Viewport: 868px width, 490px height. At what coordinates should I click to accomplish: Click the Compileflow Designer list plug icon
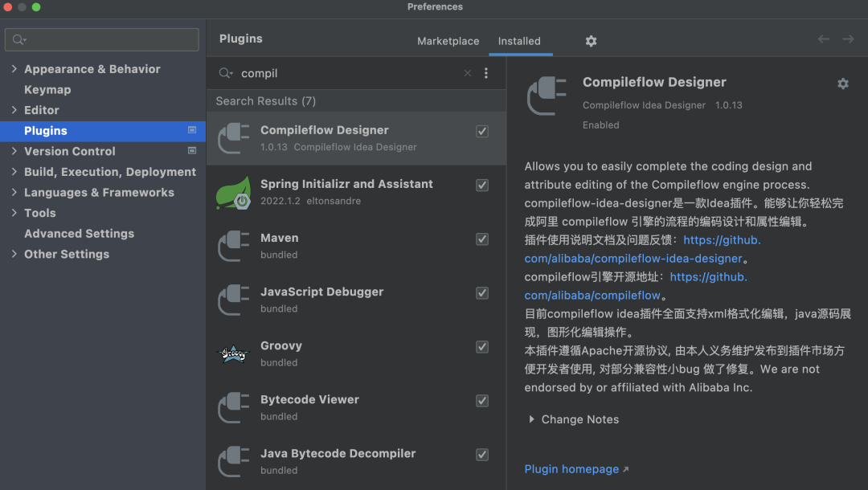(234, 138)
